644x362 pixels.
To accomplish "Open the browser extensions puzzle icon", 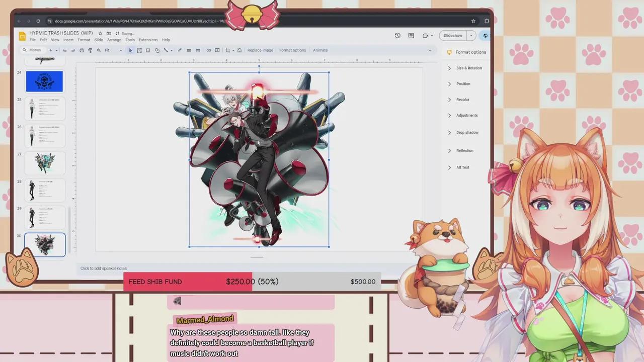I will [487, 21].
